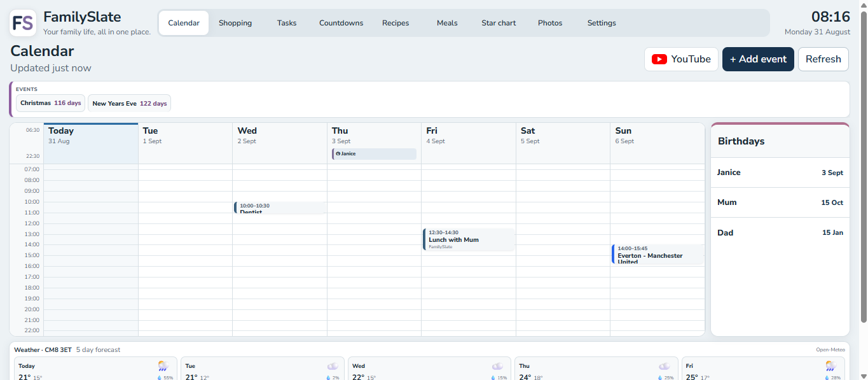
Task: Click Janice's birthday row in Birthdays
Action: [x=780, y=172]
